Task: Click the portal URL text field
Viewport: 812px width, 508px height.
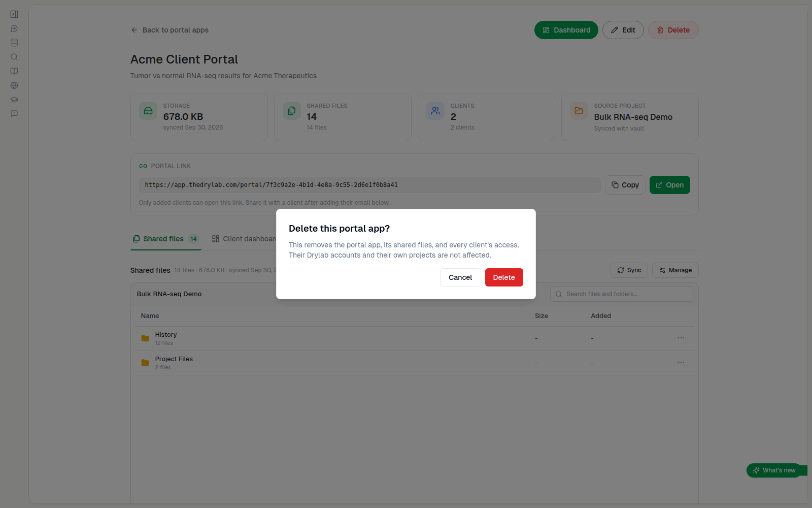Action: tap(370, 185)
